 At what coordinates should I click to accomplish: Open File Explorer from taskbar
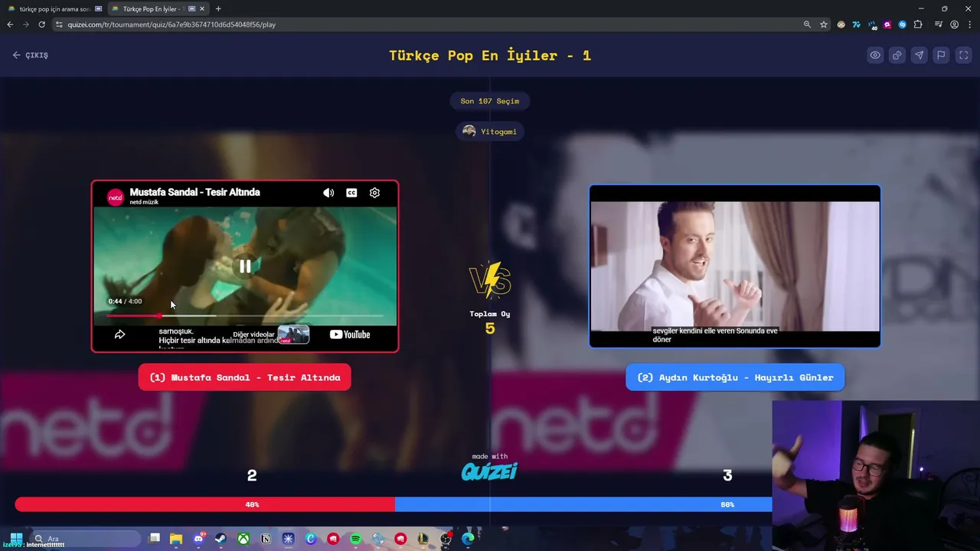[176, 539]
